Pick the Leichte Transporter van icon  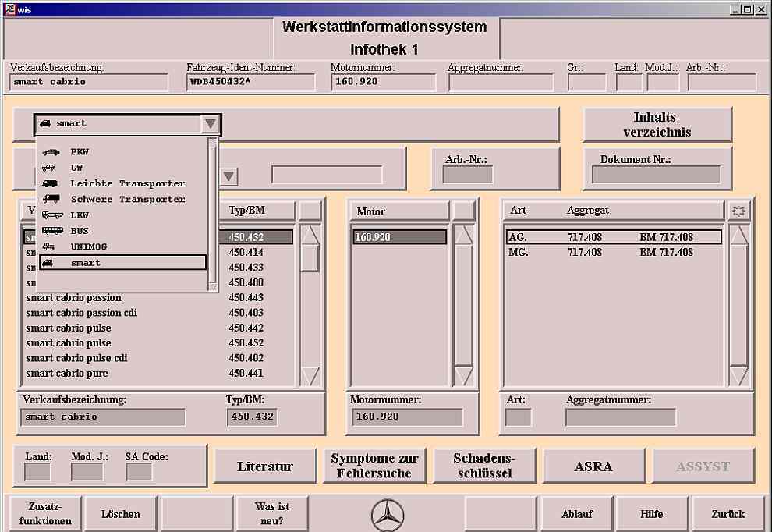50,184
